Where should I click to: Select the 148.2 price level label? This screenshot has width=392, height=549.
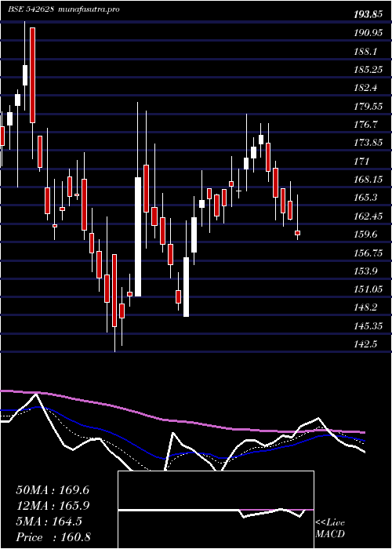[x=366, y=307]
